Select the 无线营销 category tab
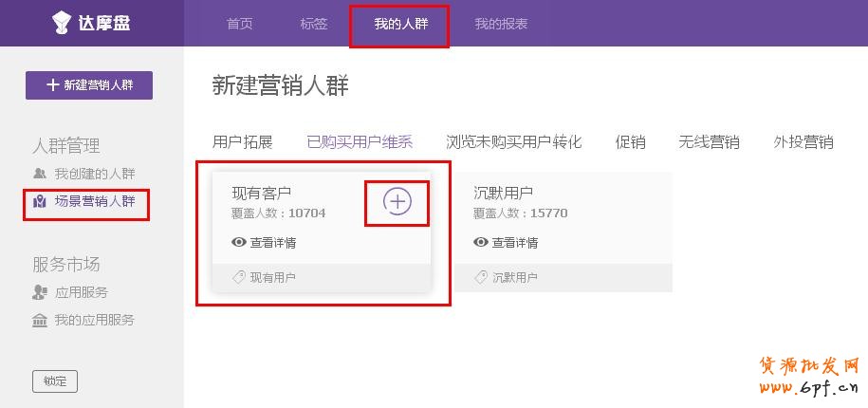Image resolution: width=868 pixels, height=408 pixels. (x=709, y=142)
